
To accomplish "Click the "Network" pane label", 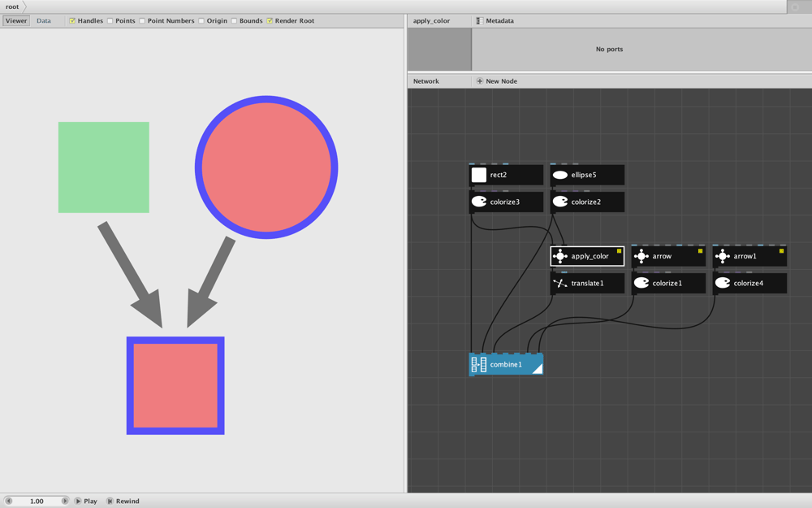I will (x=425, y=81).
